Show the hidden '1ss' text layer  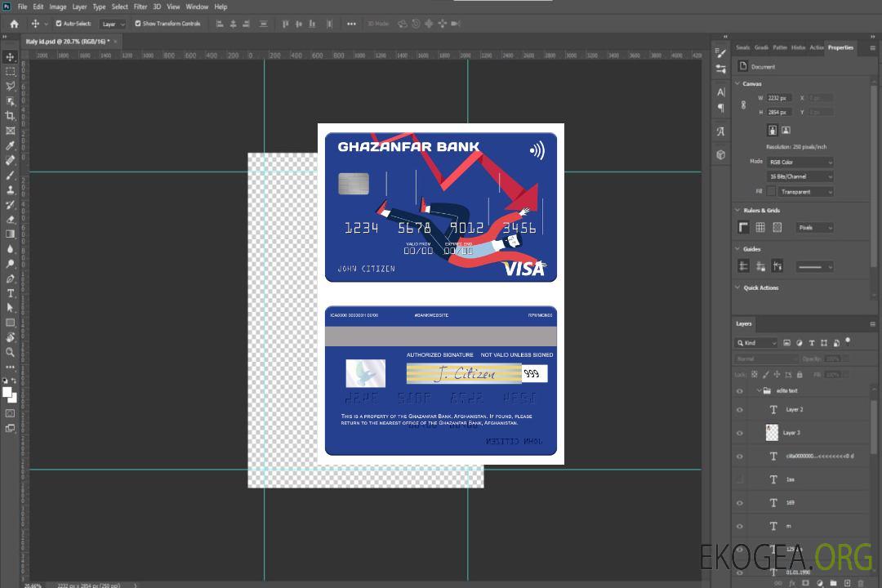[740, 479]
